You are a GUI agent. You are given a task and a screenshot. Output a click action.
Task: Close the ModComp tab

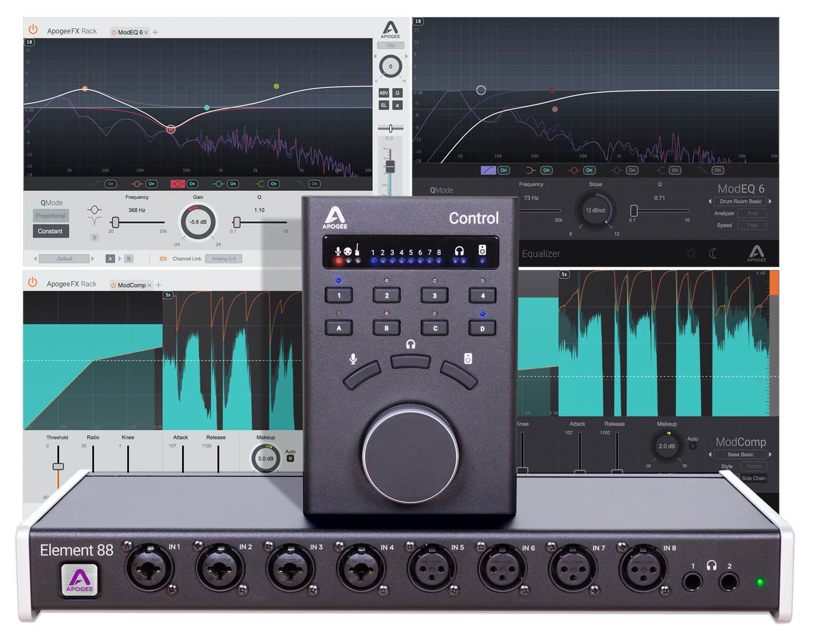(x=150, y=285)
